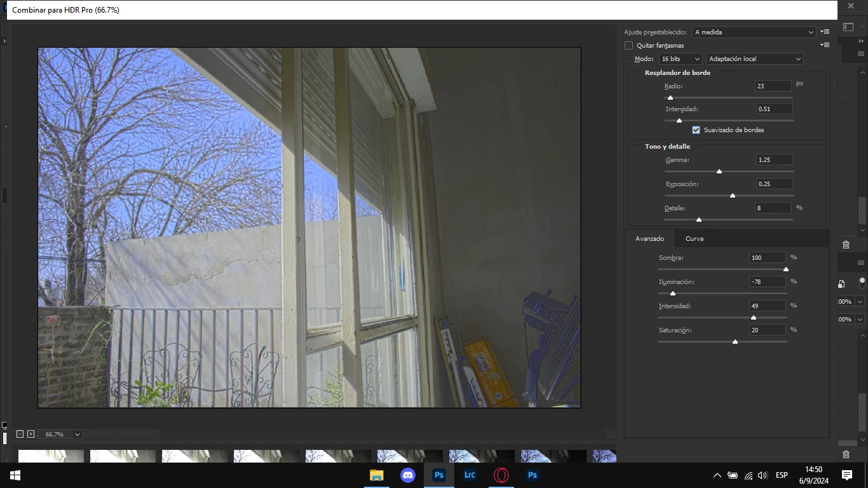Screen dimensions: 868x488
Task: Click the zoom percentage field showing 66.7%
Action: [x=55, y=435]
